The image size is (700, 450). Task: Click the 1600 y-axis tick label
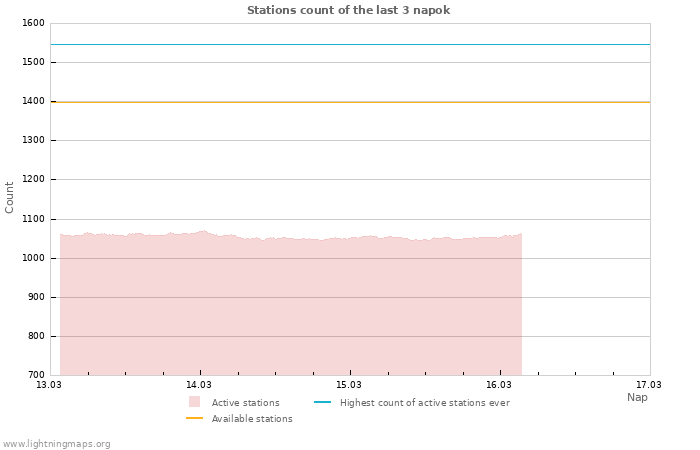(x=33, y=23)
